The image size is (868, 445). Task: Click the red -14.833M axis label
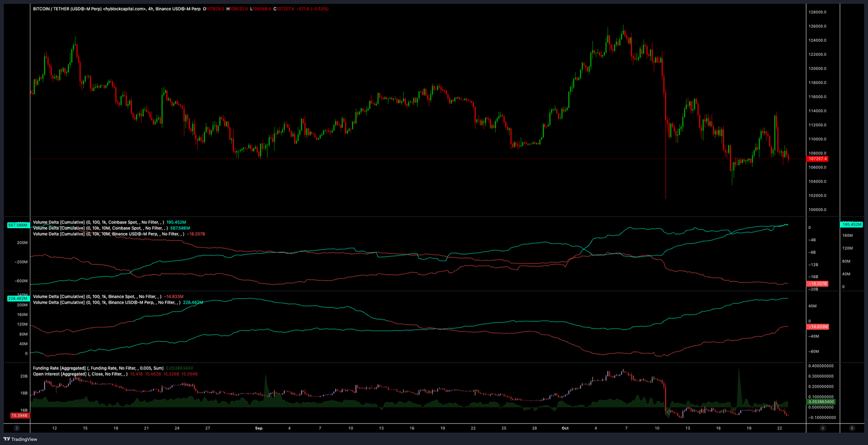coord(818,327)
